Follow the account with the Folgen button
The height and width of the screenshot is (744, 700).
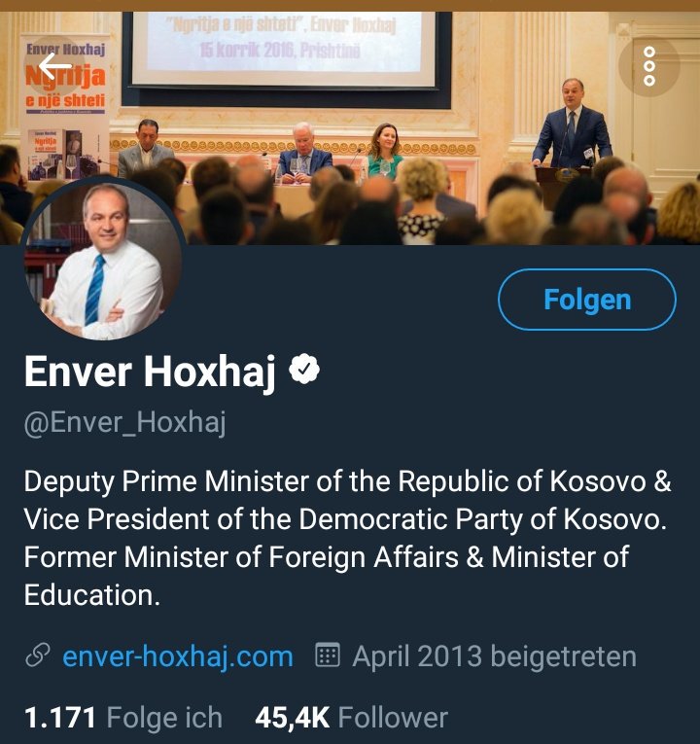[x=587, y=300]
